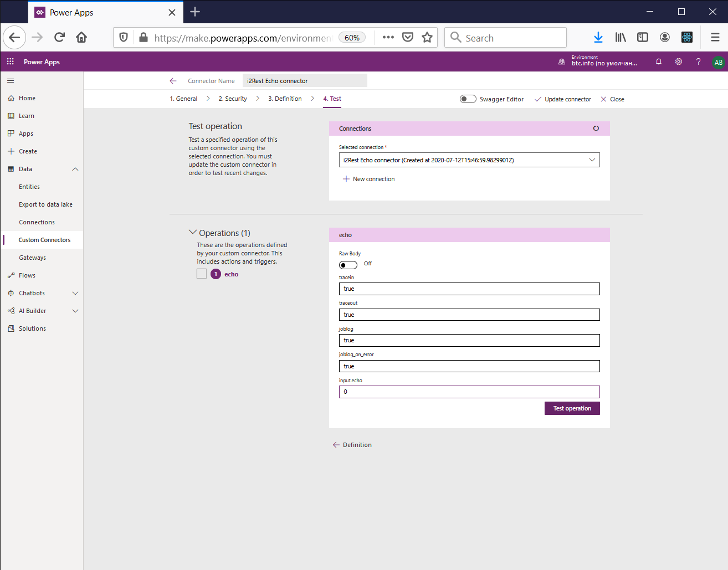Open the React developer tools extension

point(687,38)
